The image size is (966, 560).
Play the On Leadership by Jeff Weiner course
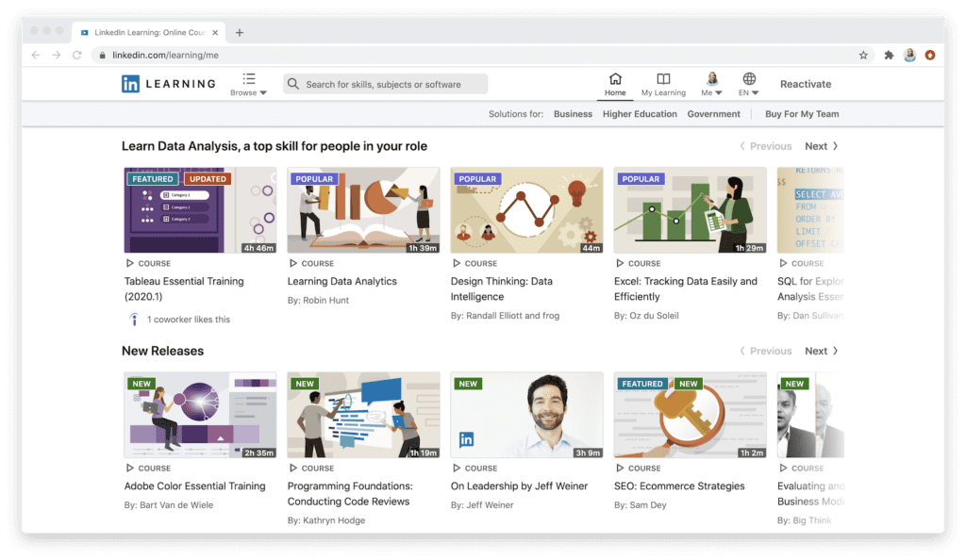click(x=525, y=415)
